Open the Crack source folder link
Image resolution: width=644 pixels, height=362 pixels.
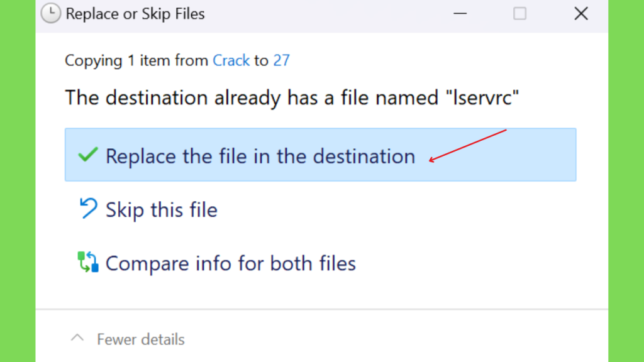pyautogui.click(x=231, y=60)
